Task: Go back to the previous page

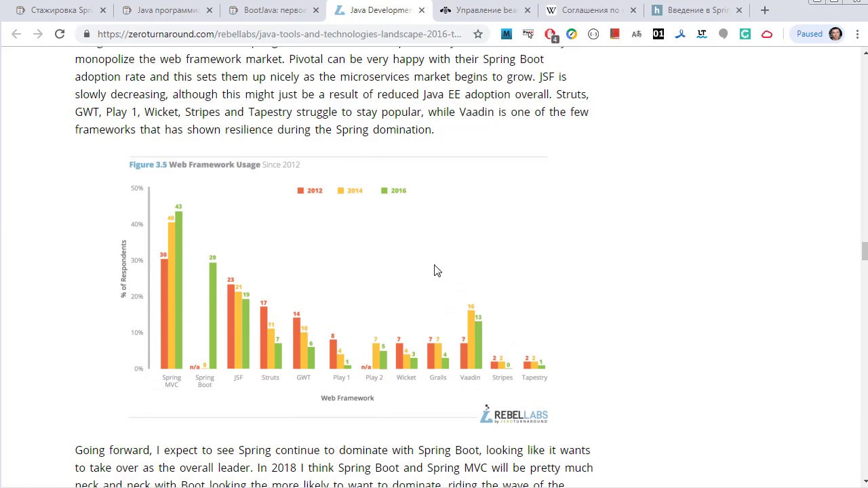Action: [16, 34]
